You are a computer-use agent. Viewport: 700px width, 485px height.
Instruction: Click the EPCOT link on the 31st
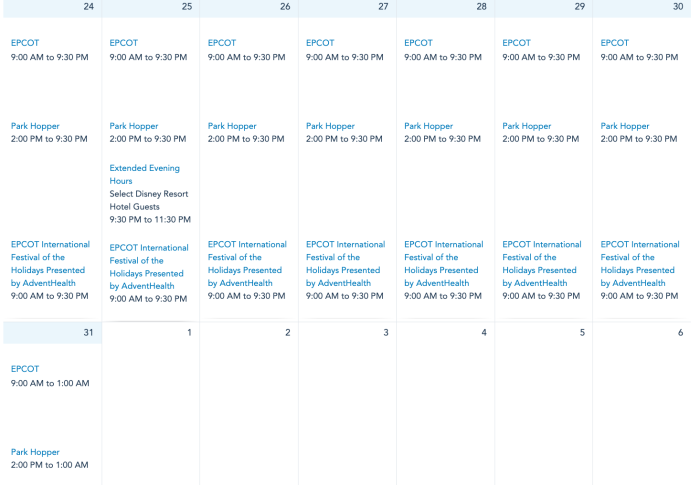25,369
